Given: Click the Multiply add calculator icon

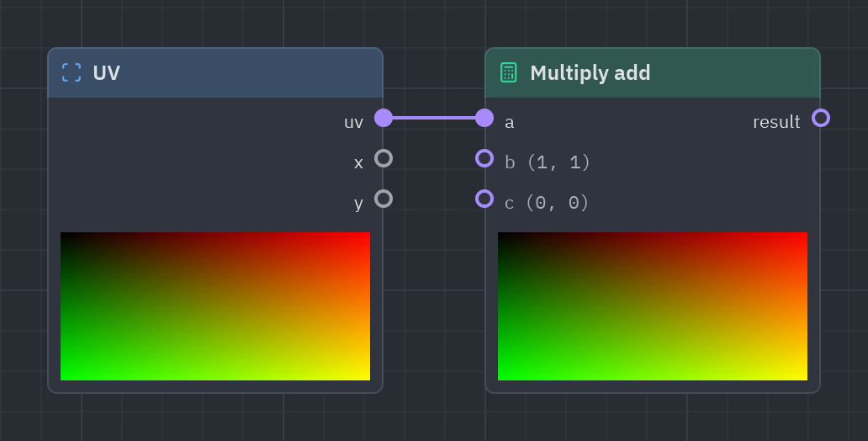Looking at the screenshot, I should (x=508, y=72).
